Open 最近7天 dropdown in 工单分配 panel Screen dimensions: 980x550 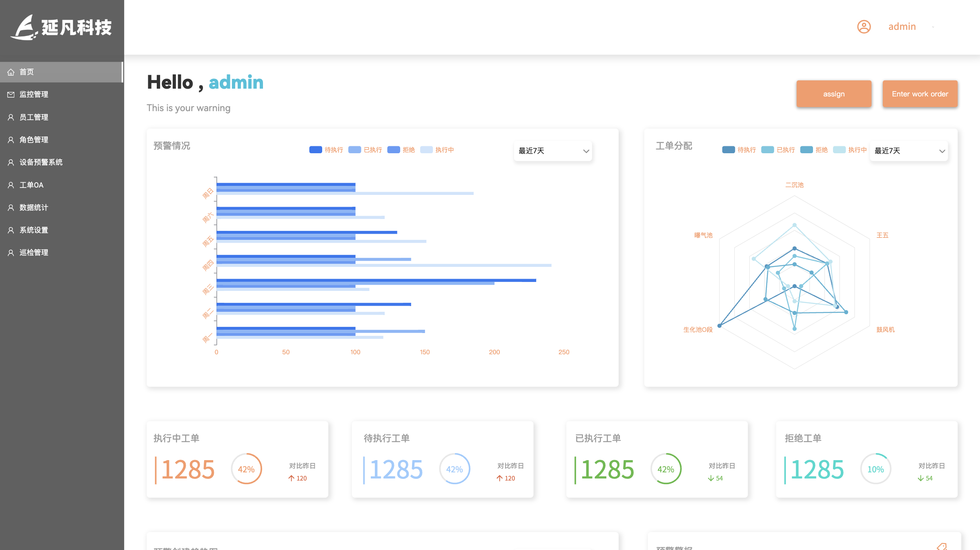click(x=909, y=151)
